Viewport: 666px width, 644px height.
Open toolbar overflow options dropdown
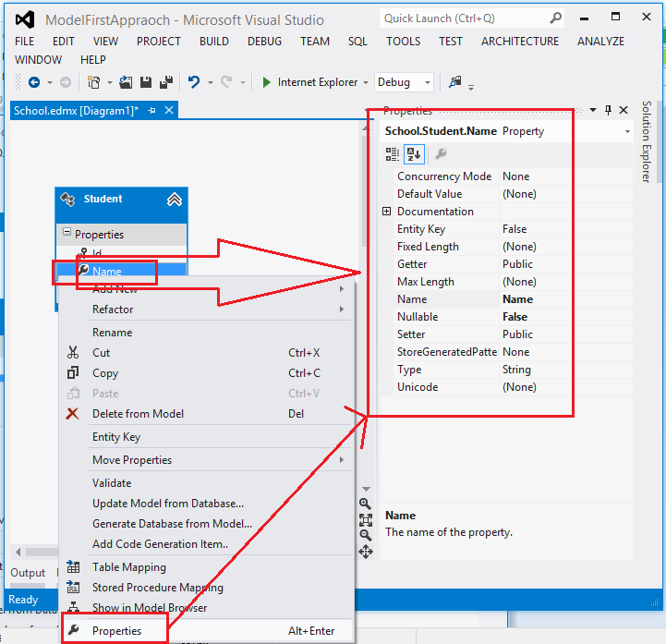pos(471,88)
